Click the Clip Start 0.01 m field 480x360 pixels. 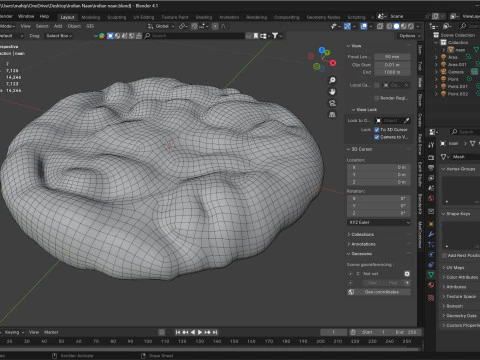pos(392,65)
